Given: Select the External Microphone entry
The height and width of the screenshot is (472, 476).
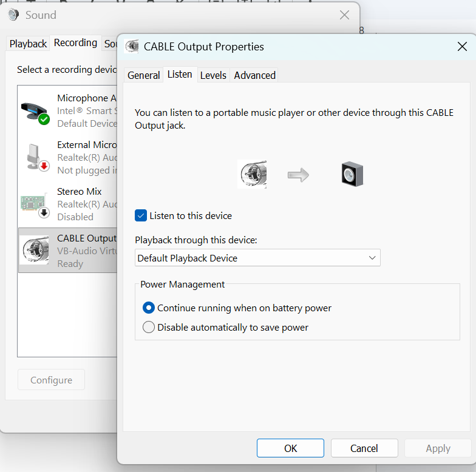Looking at the screenshot, I should pyautogui.click(x=68, y=158).
